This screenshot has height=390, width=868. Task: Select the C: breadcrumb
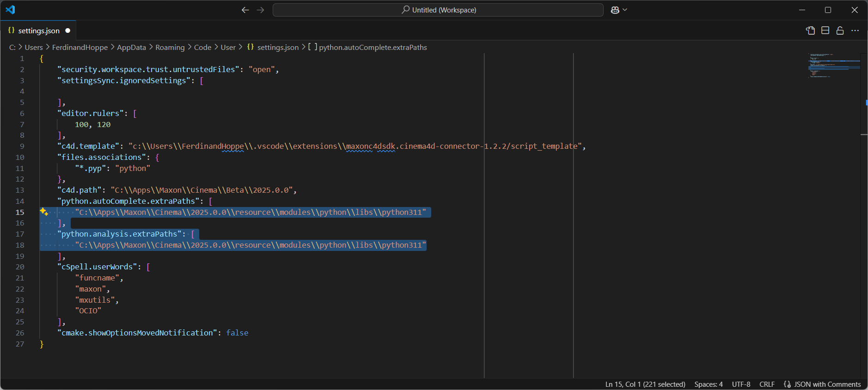[12, 47]
